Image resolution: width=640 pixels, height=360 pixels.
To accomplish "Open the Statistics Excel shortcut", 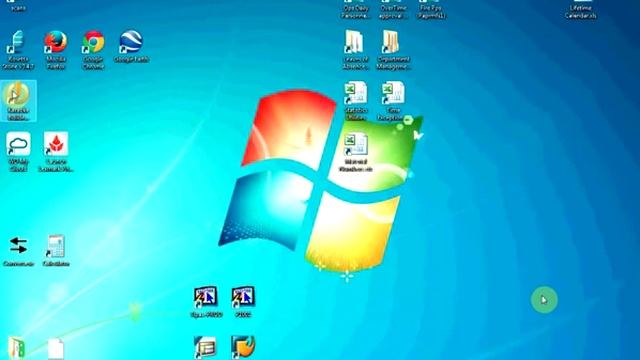I will pos(356,101).
